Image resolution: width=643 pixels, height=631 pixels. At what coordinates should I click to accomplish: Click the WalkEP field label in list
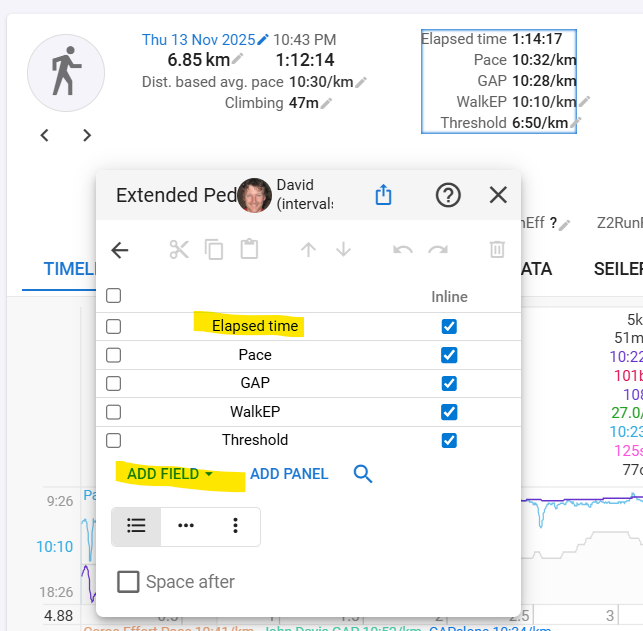pos(255,412)
